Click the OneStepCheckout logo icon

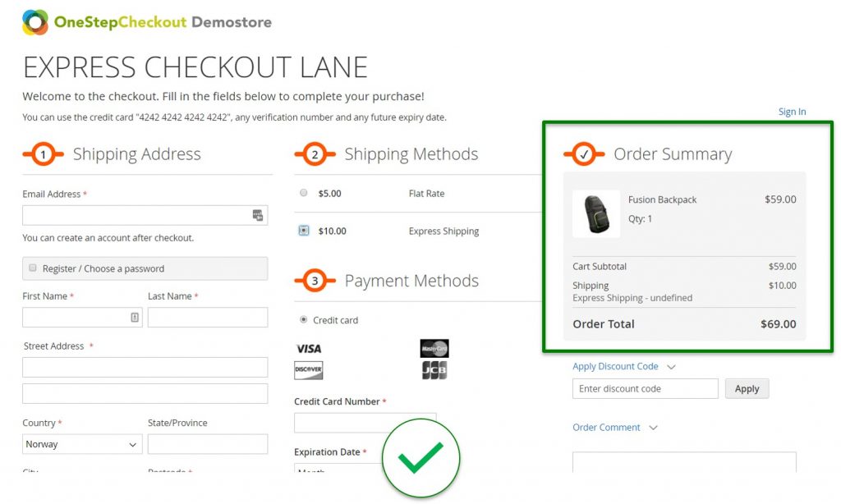click(x=35, y=22)
